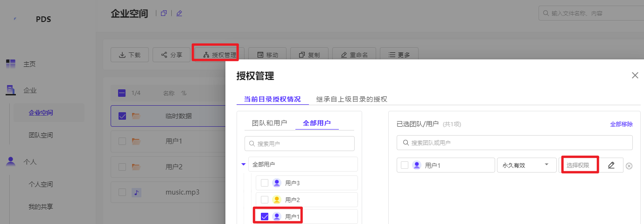644x224 pixels.
Task: Check the 用户1 folder row checkbox
Action: pyautogui.click(x=122, y=141)
